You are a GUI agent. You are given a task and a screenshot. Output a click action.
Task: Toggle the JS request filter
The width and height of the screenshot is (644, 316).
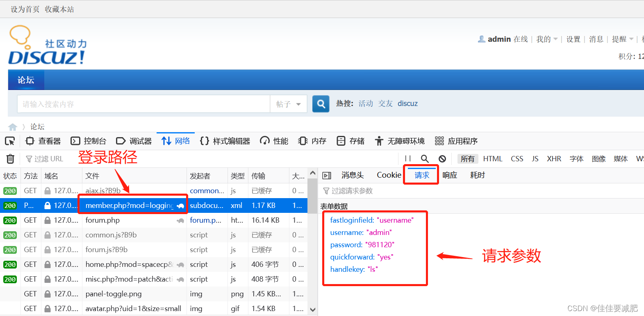coord(535,159)
